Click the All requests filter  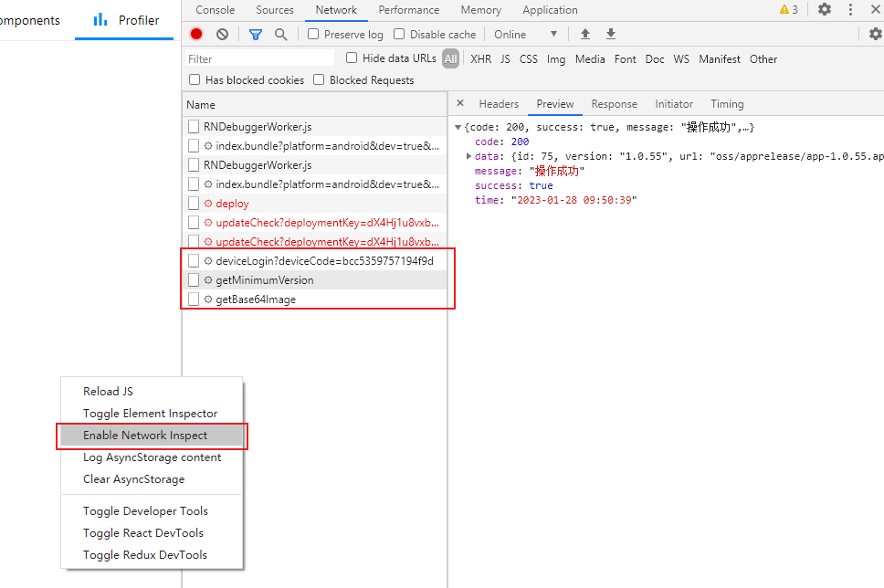450,58
